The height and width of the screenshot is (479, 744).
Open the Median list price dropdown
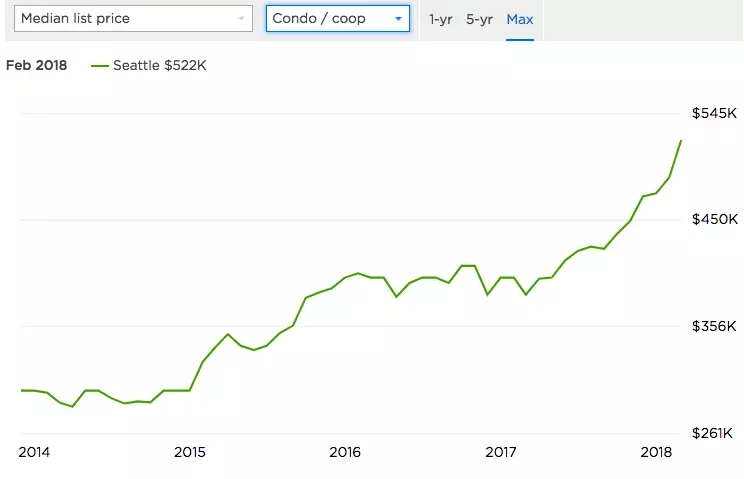coord(130,19)
